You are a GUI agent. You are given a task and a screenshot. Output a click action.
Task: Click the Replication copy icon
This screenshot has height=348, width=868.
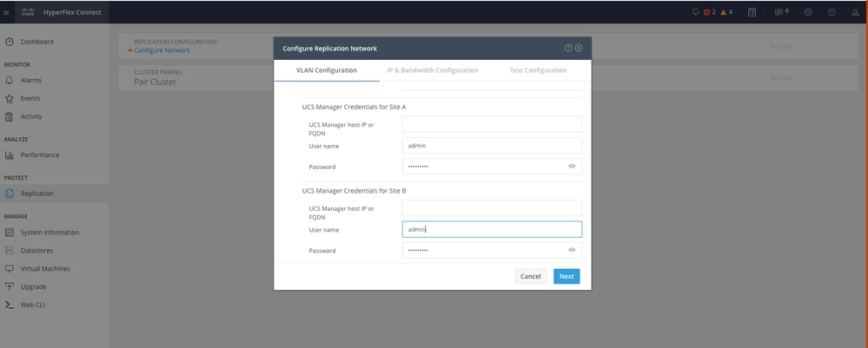9,194
